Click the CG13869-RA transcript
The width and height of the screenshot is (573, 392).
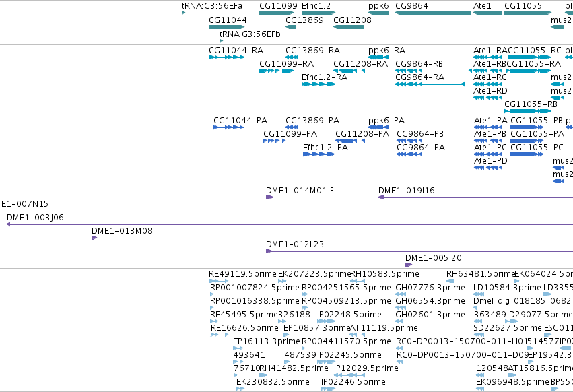tap(292, 57)
